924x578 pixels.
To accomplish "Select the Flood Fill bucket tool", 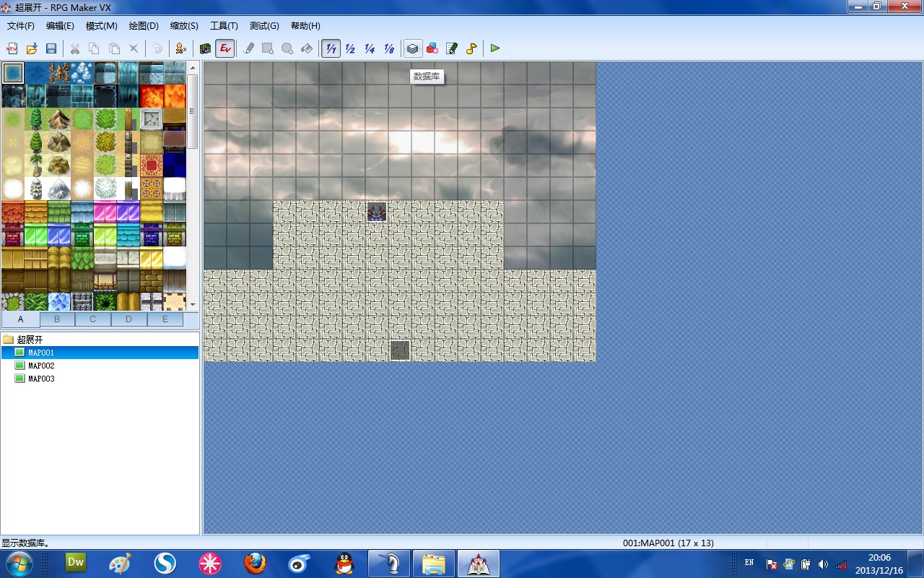I will (x=307, y=48).
